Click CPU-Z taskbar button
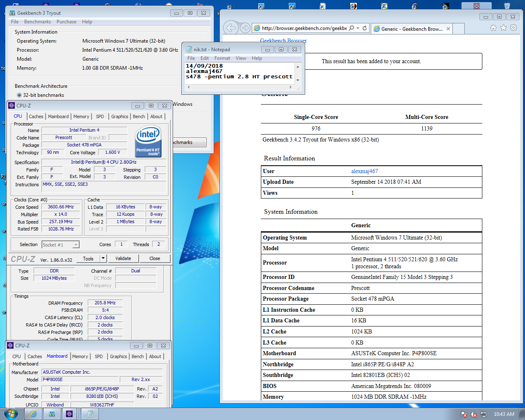 click(x=69, y=414)
